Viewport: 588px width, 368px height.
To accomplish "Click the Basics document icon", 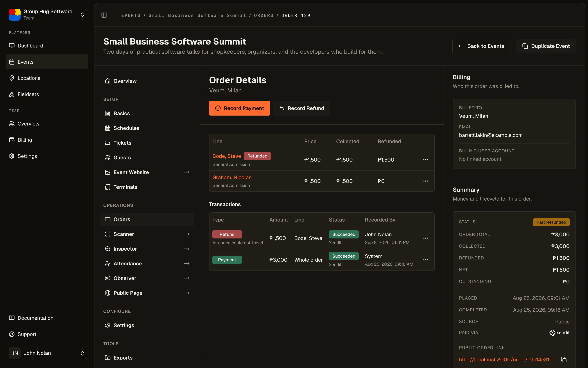I will tap(108, 113).
